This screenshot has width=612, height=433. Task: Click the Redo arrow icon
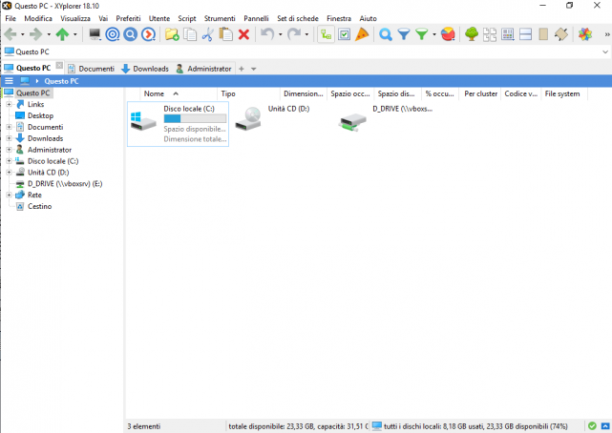coord(294,34)
